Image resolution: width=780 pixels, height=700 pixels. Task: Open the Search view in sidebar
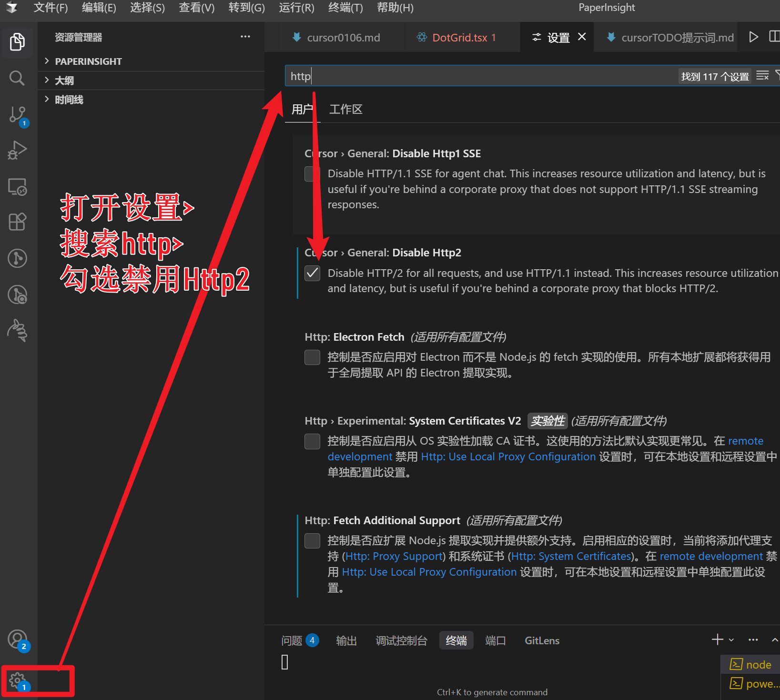[x=17, y=78]
